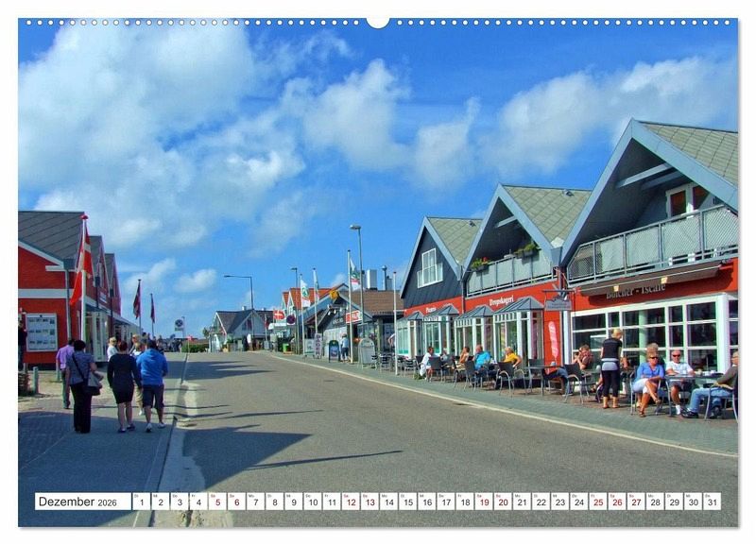
Task: Click date 24 on the calendar strip
Action: tap(578, 502)
